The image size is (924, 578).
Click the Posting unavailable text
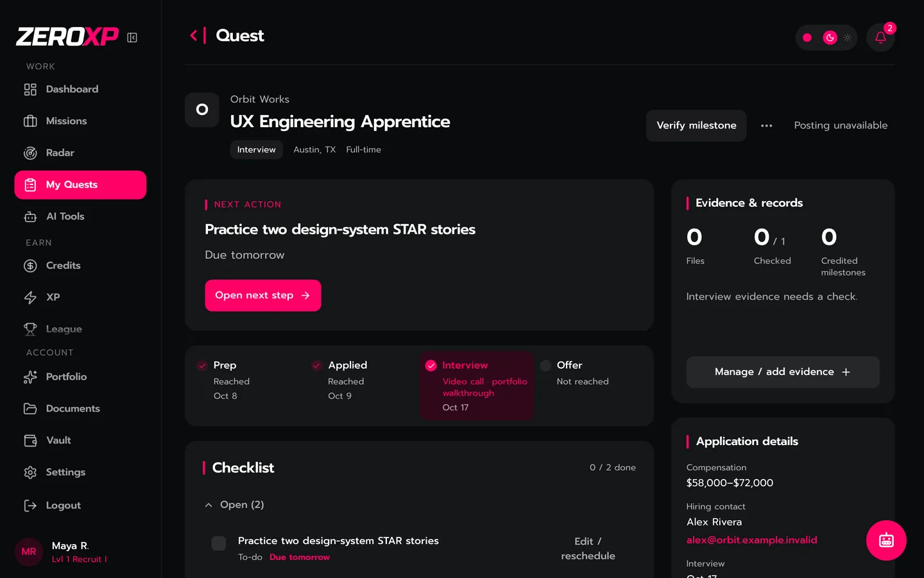coord(841,126)
